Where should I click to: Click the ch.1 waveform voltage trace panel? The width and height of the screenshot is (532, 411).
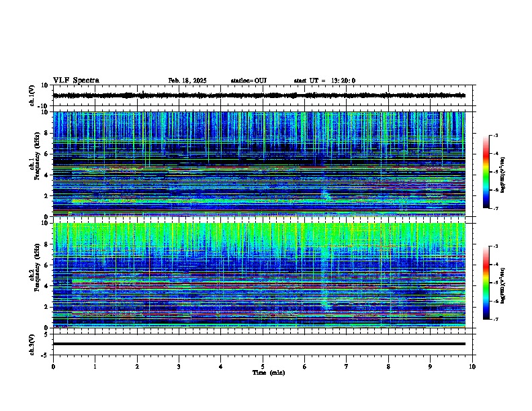[x=263, y=95]
